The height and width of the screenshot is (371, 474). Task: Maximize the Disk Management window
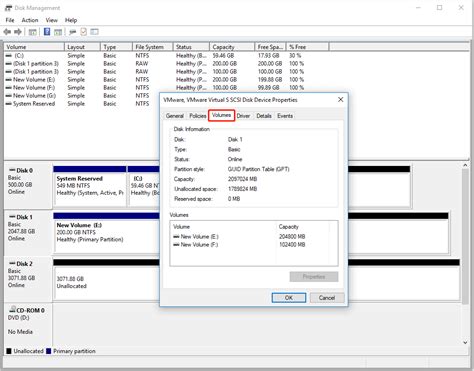pyautogui.click(x=440, y=8)
